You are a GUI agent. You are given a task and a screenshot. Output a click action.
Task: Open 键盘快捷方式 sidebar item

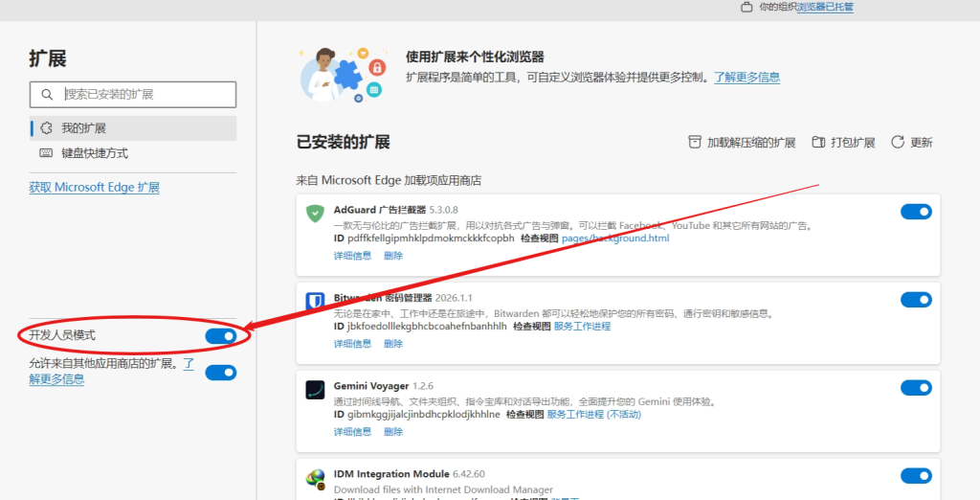94,153
